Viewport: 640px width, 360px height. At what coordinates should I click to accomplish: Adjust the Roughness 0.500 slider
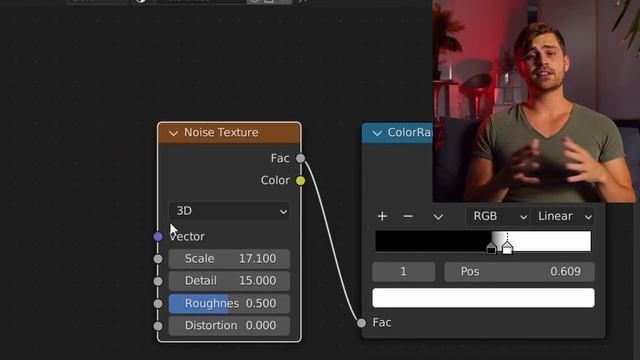coord(229,304)
